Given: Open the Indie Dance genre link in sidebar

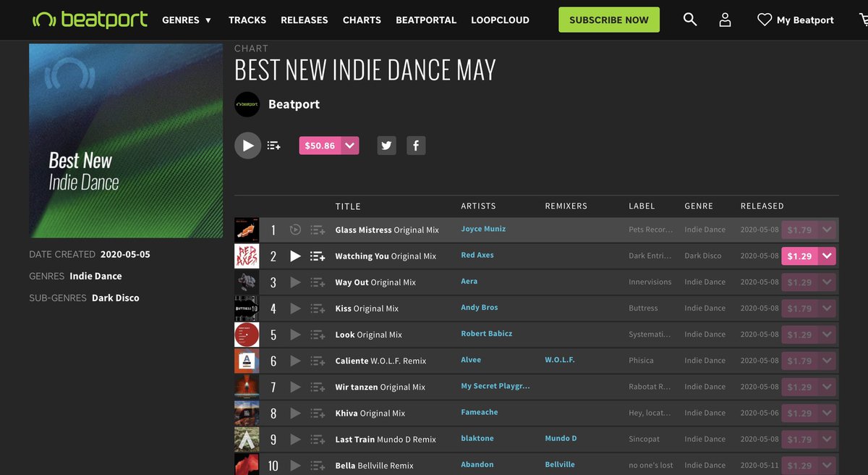Looking at the screenshot, I should (95, 276).
